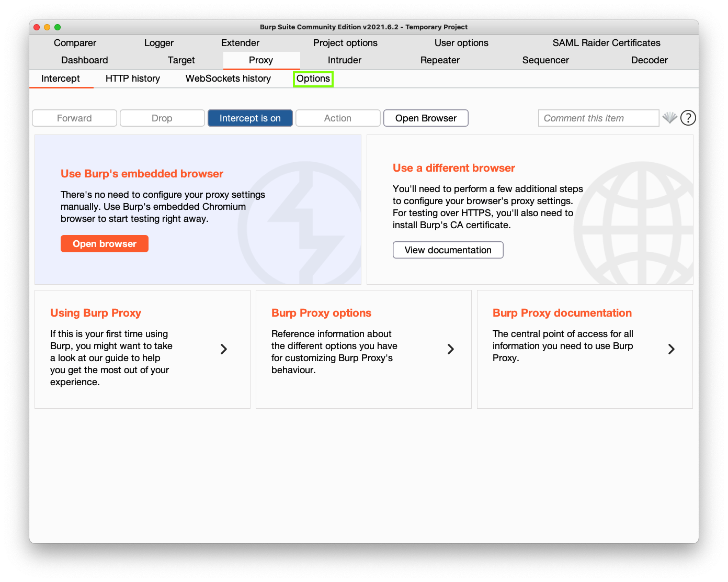
Task: Click the orange Open browser button
Action: (105, 244)
